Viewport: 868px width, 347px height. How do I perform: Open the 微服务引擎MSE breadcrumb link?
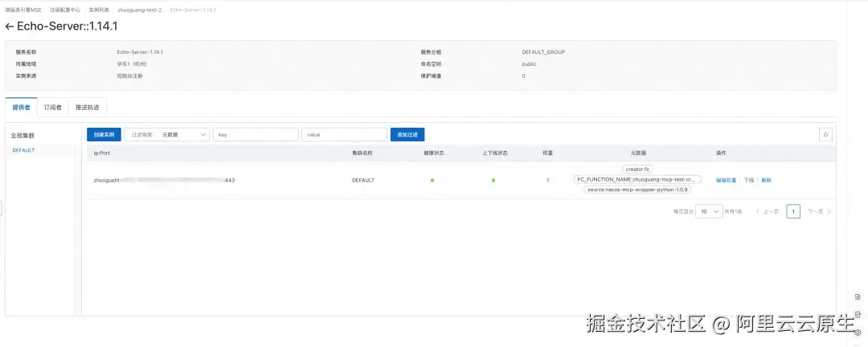point(23,10)
